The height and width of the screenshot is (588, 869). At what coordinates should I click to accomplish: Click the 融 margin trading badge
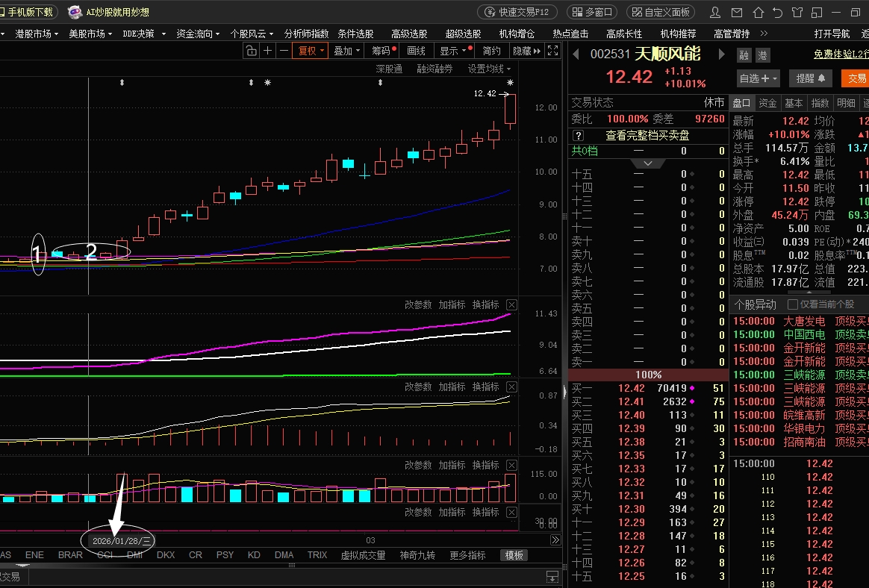(x=744, y=55)
